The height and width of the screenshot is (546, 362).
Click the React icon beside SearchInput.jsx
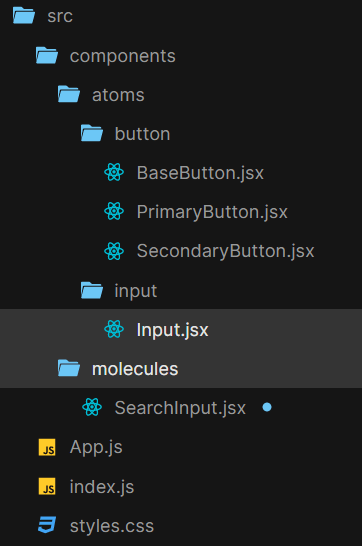pos(92,407)
